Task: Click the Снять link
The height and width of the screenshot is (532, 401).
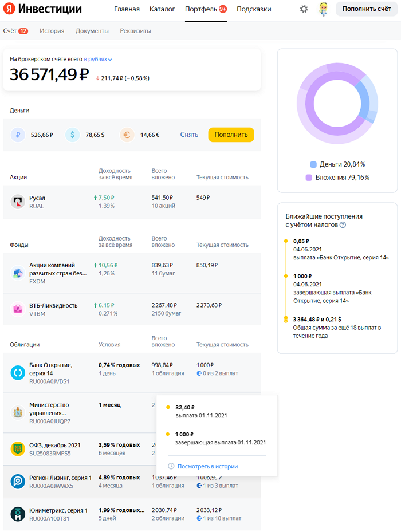Action: click(x=189, y=135)
